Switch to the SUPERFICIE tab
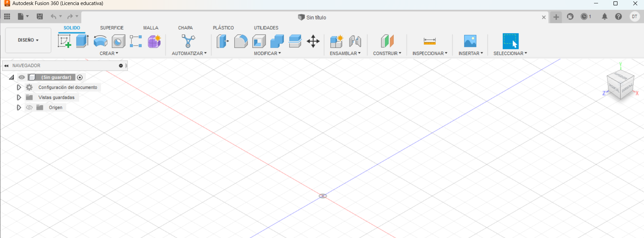 point(112,28)
